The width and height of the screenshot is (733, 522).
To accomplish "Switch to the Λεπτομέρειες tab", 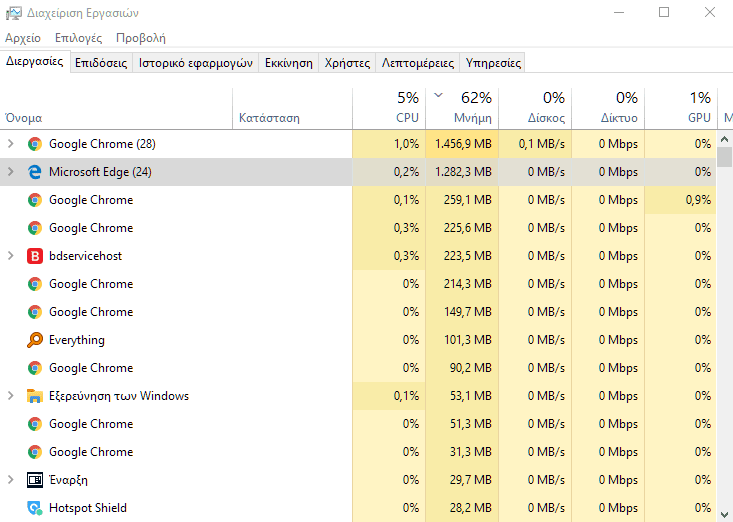I will coord(418,63).
